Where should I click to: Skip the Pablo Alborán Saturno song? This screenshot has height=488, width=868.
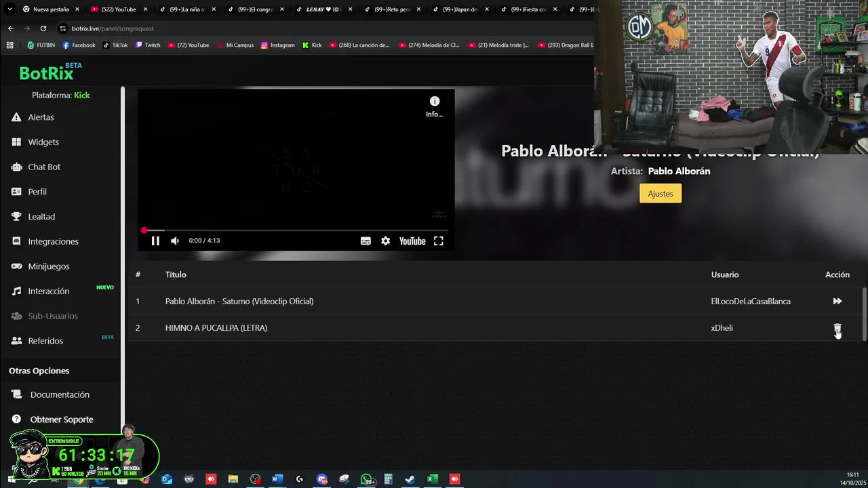(x=837, y=301)
